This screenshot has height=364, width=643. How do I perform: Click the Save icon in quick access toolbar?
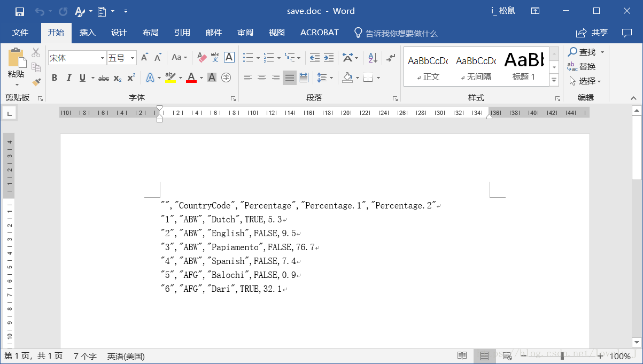20,11
